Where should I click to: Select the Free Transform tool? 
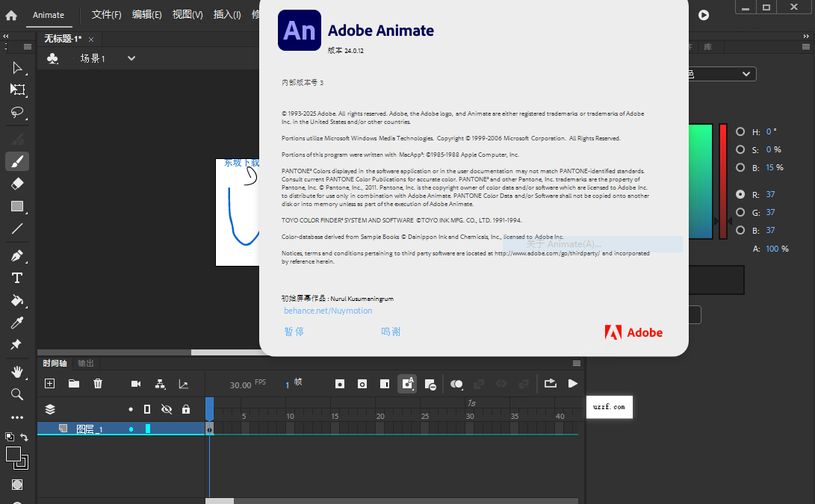17,90
